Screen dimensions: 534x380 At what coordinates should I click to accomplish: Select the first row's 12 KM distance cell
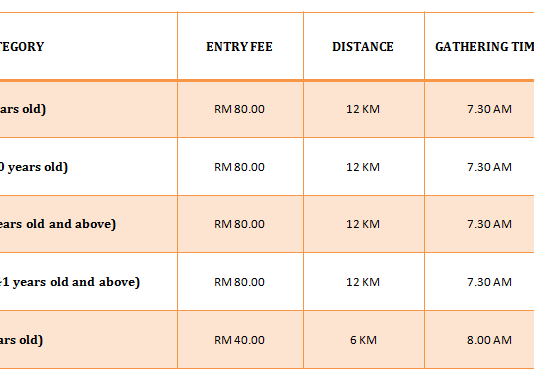364,109
